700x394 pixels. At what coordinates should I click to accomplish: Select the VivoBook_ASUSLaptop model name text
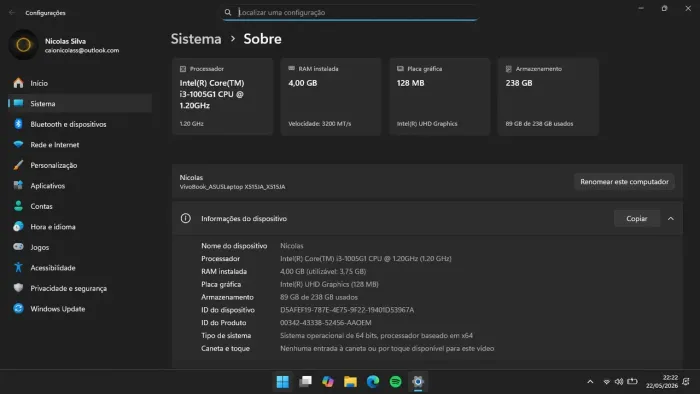(x=232, y=187)
